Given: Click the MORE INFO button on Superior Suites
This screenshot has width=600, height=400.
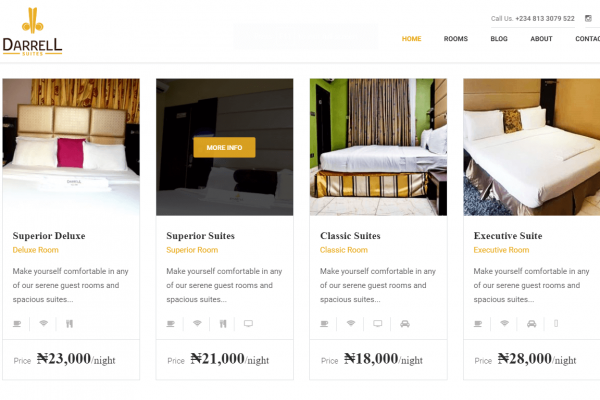Looking at the screenshot, I should pos(224,147).
